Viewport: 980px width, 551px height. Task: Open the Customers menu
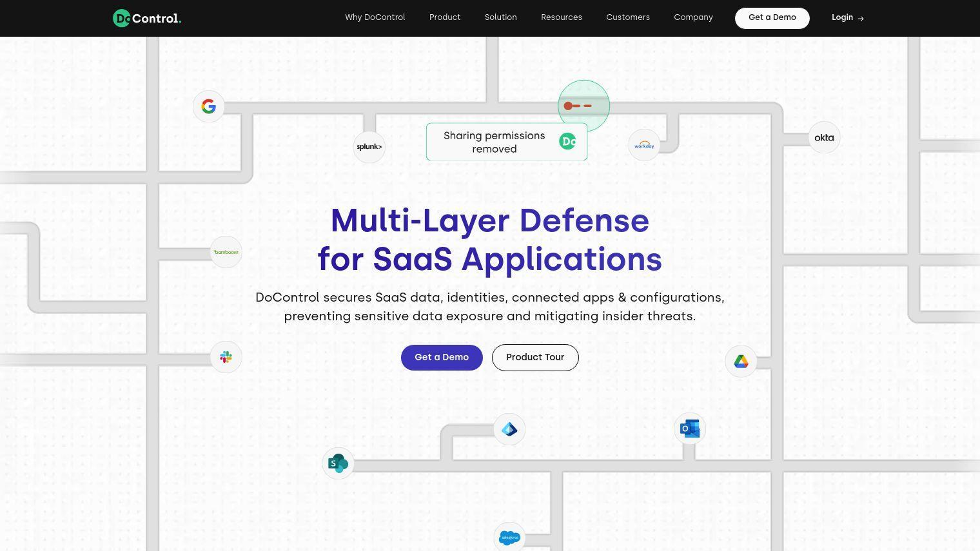pyautogui.click(x=628, y=17)
